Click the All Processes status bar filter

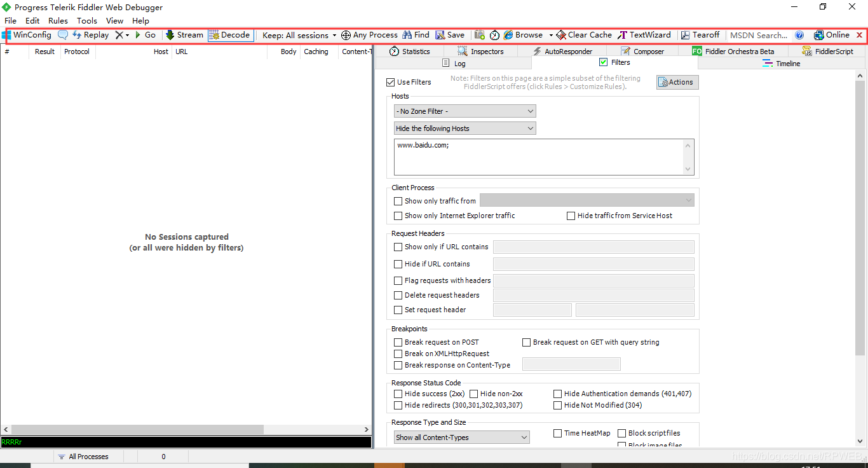tap(83, 457)
